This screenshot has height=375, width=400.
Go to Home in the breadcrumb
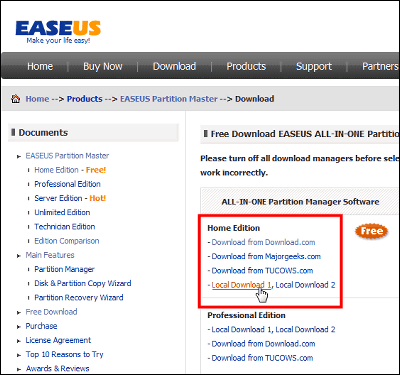(37, 99)
